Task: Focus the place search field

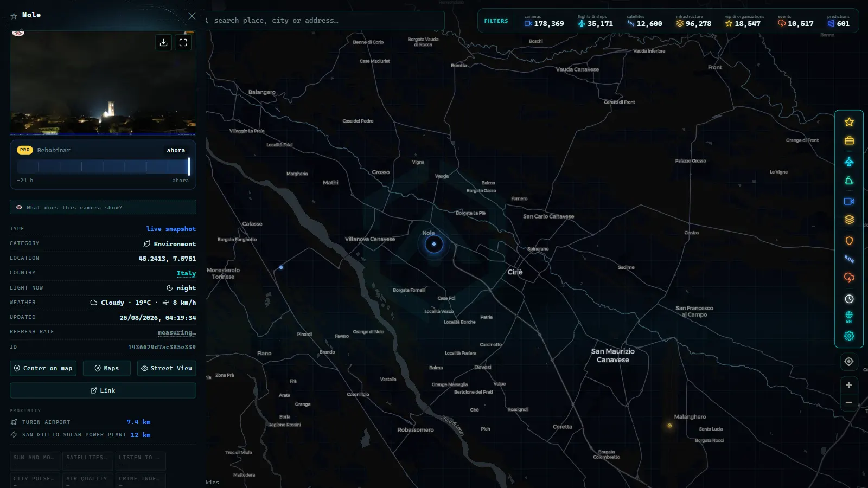Action: (x=325, y=21)
